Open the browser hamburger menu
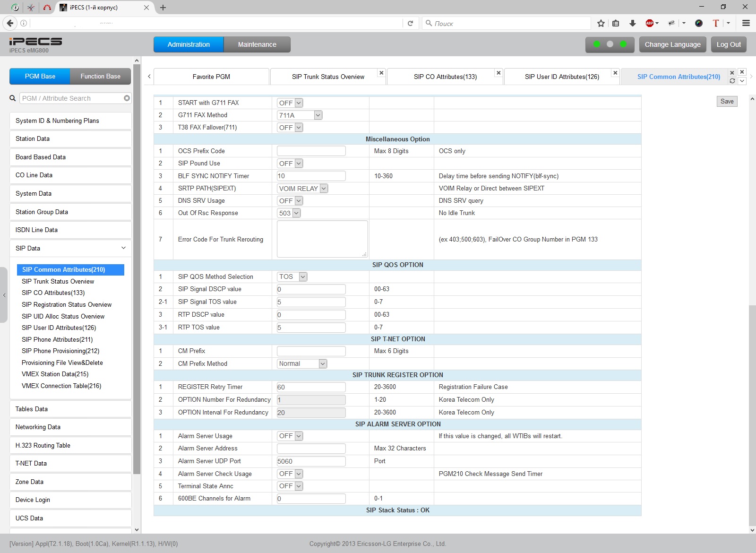Viewport: 756px width, 553px height. [x=746, y=23]
